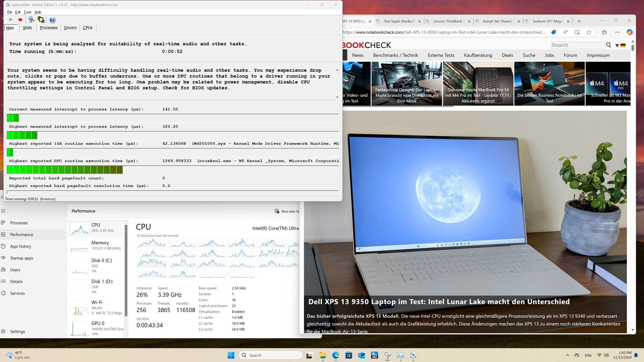Image resolution: width=644 pixels, height=362 pixels.
Task: Open Microsoft Store from taskbar
Action: [349, 355]
